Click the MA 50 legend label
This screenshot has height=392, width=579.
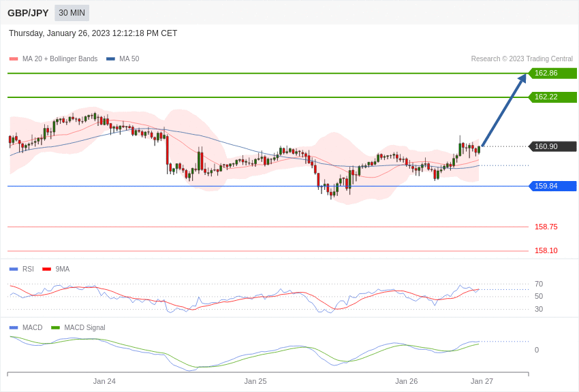click(129, 59)
